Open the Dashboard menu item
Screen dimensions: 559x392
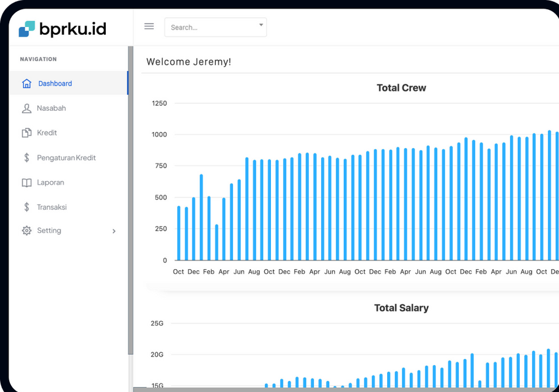pos(68,83)
